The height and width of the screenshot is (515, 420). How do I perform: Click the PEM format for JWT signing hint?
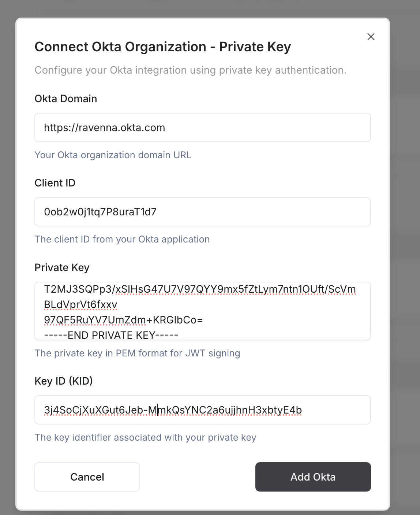tap(137, 353)
